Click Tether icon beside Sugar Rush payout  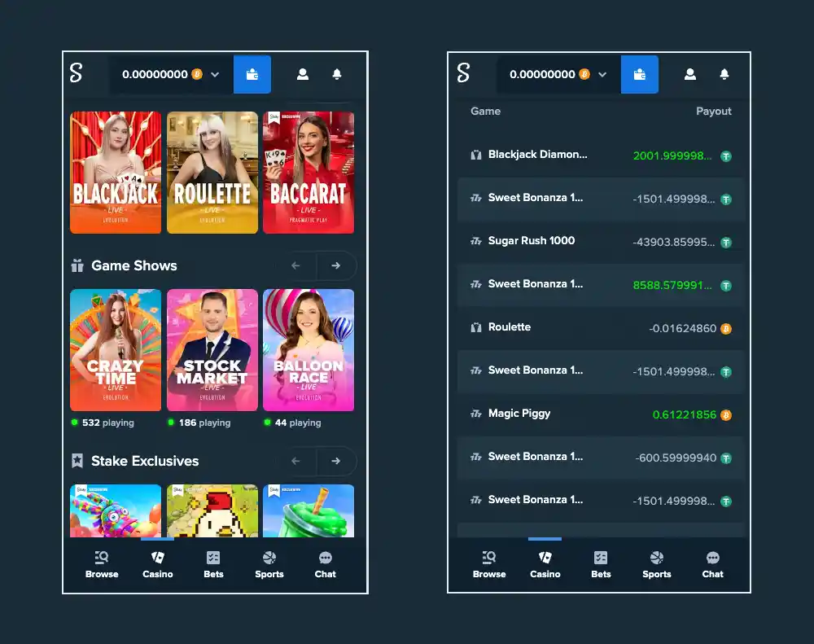(x=726, y=243)
